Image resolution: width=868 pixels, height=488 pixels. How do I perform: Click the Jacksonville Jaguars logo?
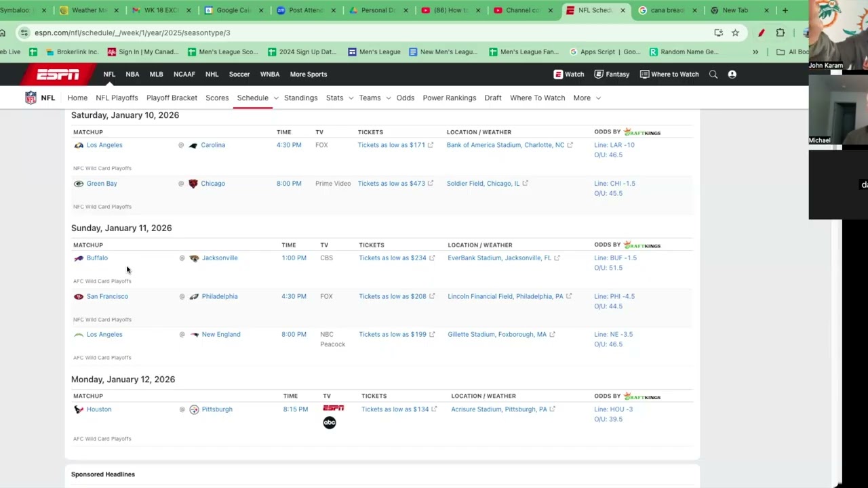tap(194, 258)
